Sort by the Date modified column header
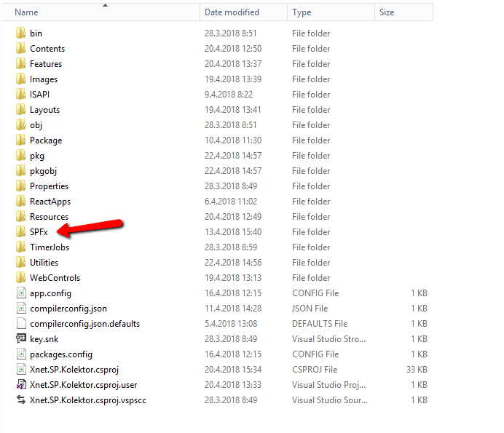504x433 pixels. click(232, 12)
